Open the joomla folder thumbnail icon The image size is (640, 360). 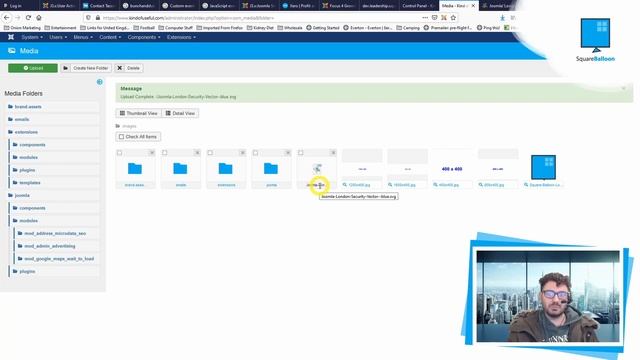point(271,169)
